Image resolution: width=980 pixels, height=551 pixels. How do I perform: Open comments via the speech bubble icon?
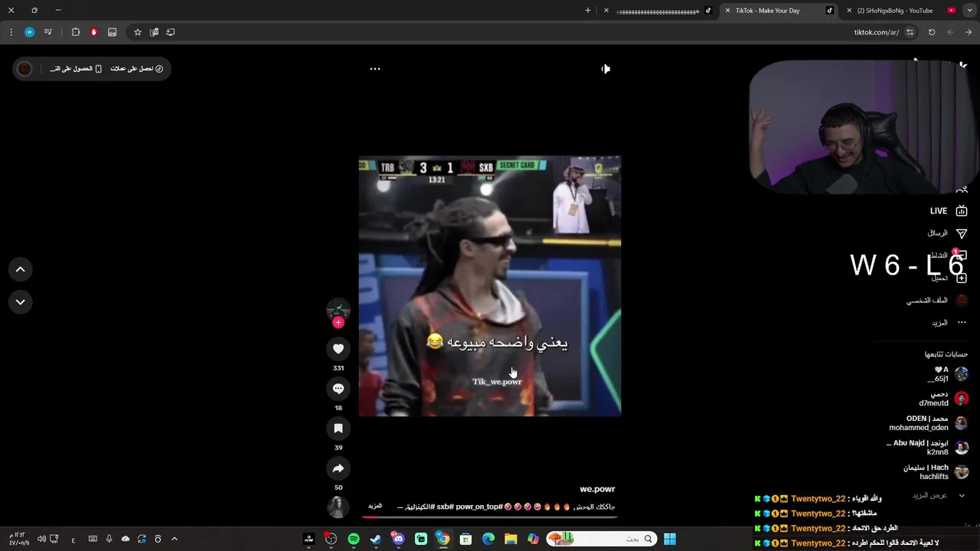pyautogui.click(x=338, y=389)
